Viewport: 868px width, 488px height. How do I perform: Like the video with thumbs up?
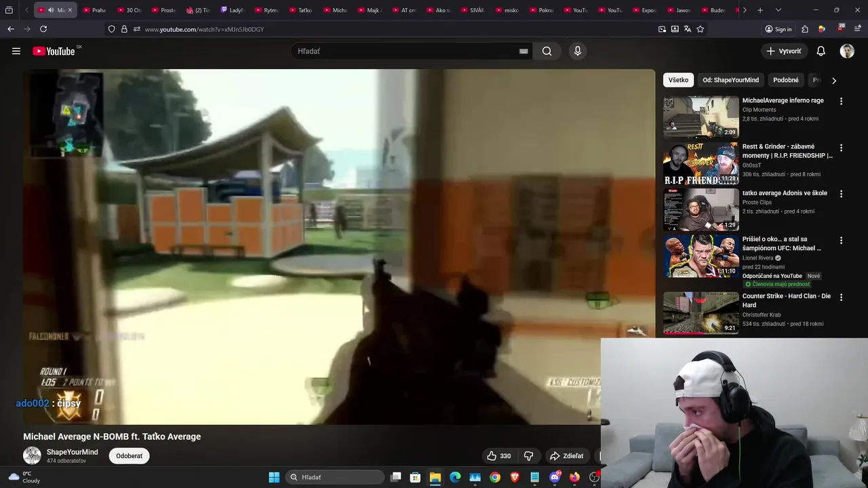coord(499,456)
